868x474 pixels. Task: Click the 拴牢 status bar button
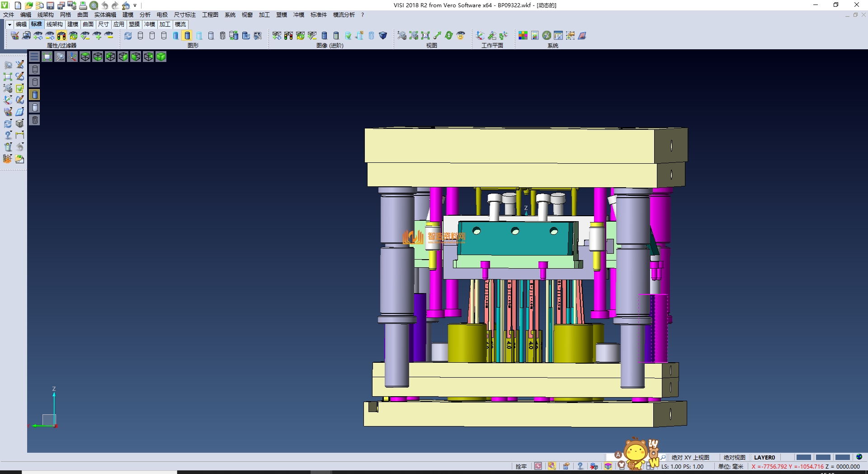point(521,466)
